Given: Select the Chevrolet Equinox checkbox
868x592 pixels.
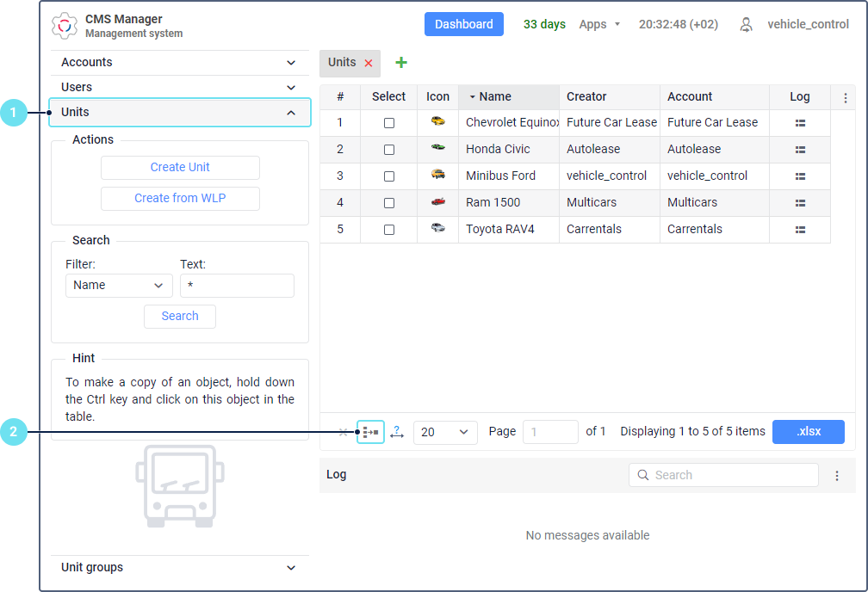Looking at the screenshot, I should [389, 123].
